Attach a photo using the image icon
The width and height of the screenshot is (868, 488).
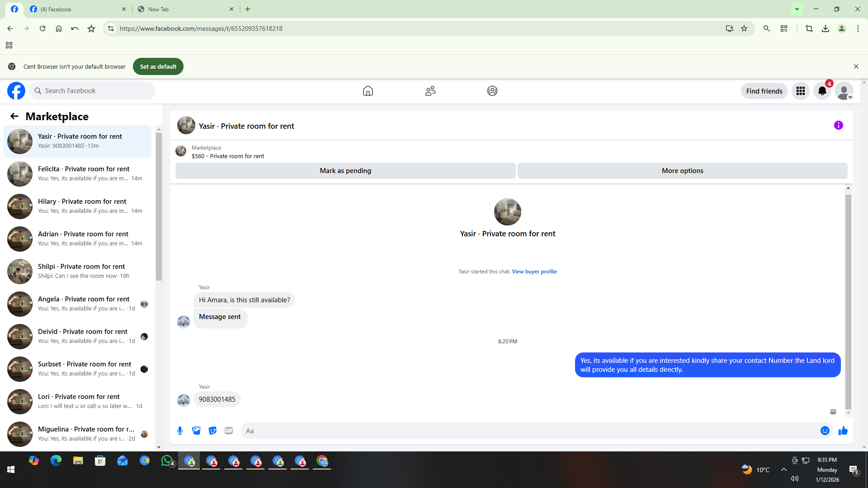(196, 431)
